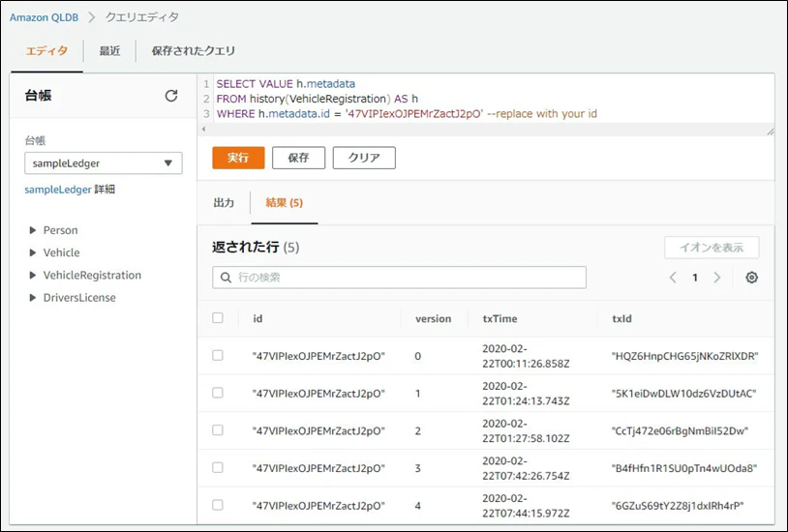Image resolution: width=788 pixels, height=532 pixels.
Task: Click txTime cell 2020-02-22T01:27:58.102Z
Action: click(527, 431)
